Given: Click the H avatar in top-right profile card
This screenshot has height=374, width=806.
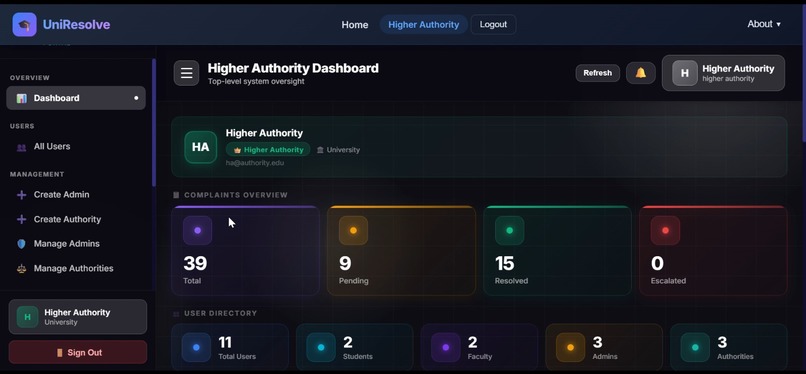Looking at the screenshot, I should [685, 73].
